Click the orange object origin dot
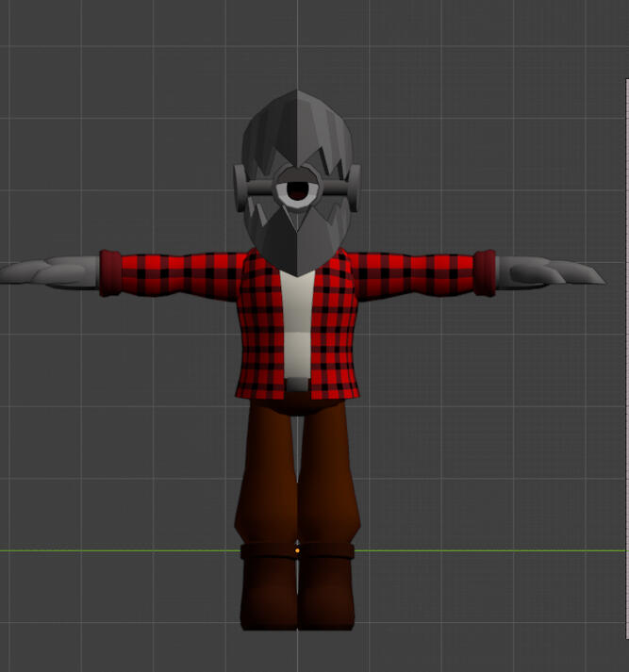Image resolution: width=629 pixels, height=672 pixels. point(297,550)
